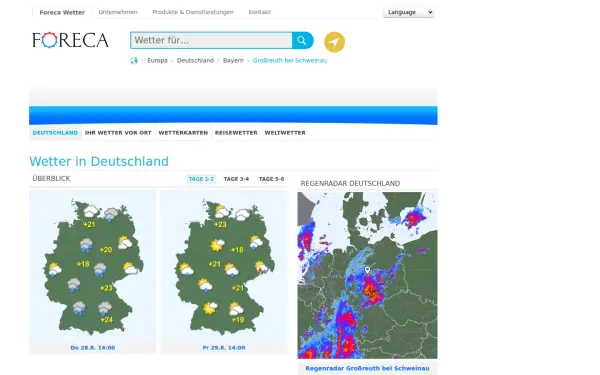Click the 'ÜBERBLICK' label
600x375 pixels.
point(51,179)
